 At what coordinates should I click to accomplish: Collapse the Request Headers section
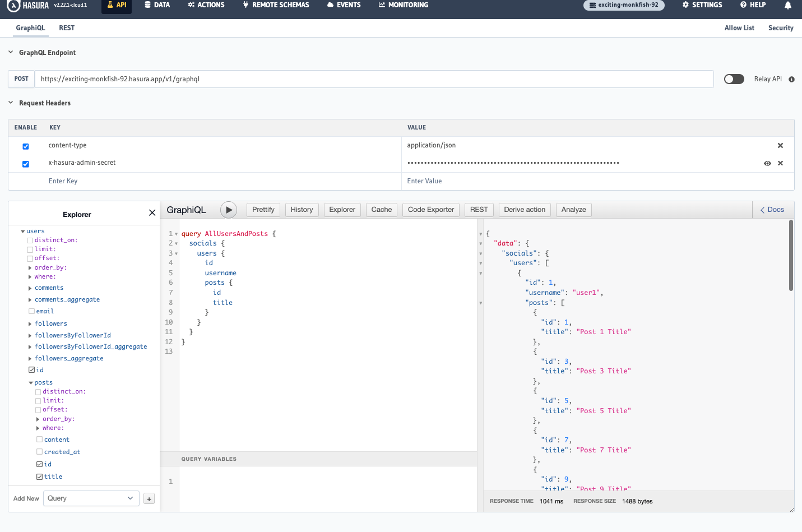(10, 103)
